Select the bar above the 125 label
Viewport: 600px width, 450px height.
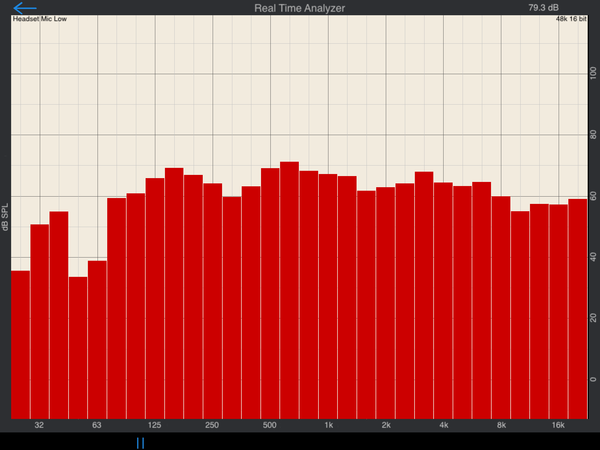(x=155, y=298)
